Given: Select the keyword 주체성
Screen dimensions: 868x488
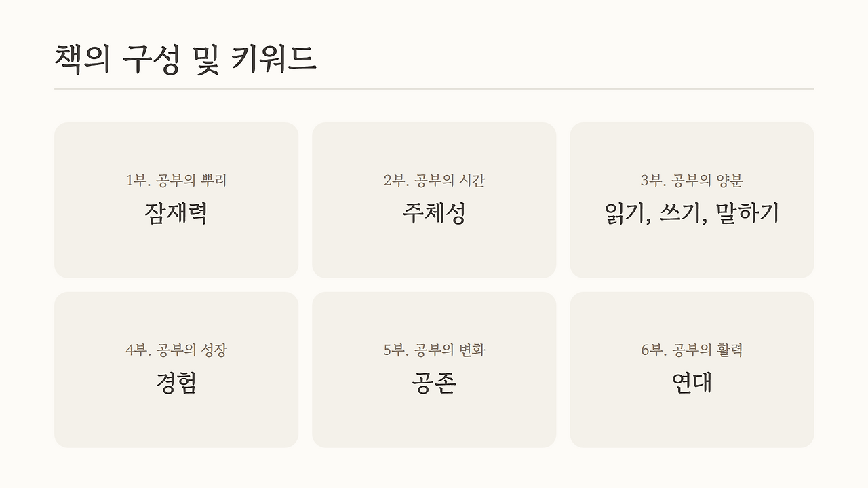Looking at the screenshot, I should (x=434, y=213).
